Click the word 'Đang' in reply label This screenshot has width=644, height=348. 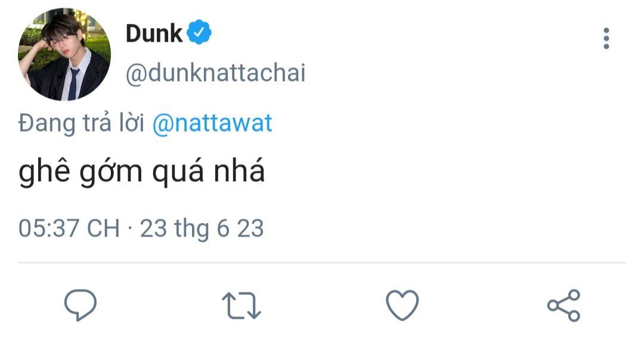click(47, 123)
